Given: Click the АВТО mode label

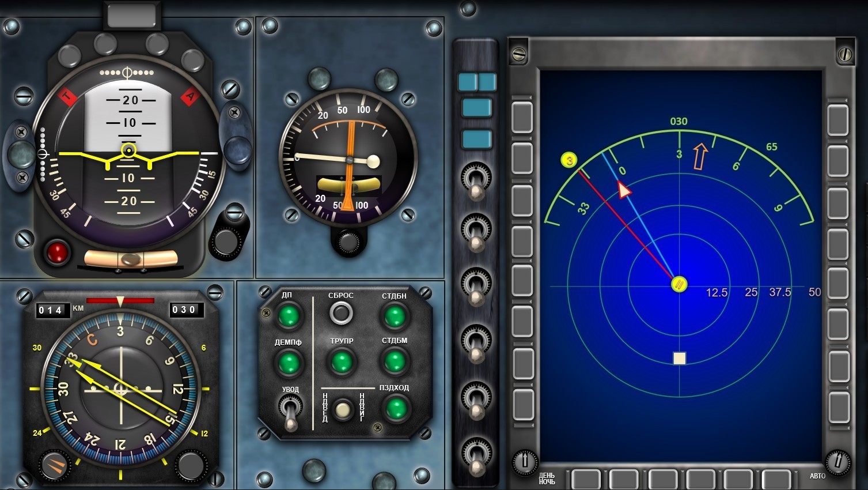Looking at the screenshot, I should point(817,477).
